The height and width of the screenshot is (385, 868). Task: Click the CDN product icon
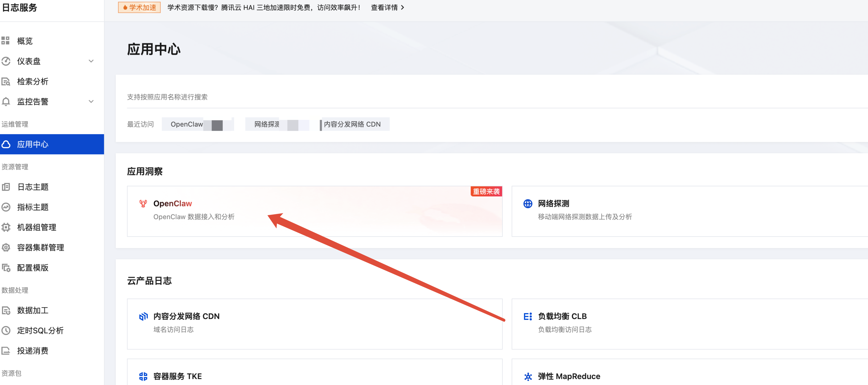click(143, 316)
